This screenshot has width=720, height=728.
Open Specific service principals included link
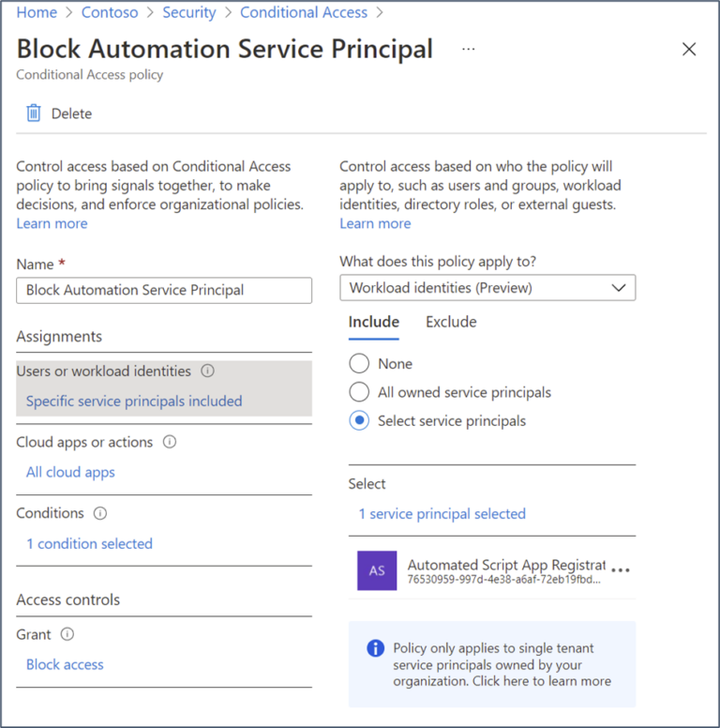[134, 401]
